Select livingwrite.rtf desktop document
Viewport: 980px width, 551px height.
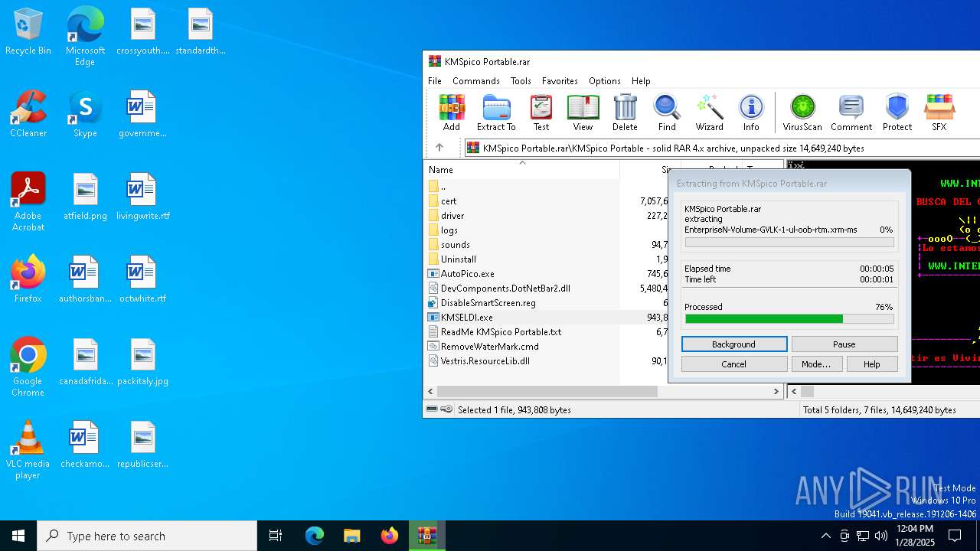click(x=142, y=197)
